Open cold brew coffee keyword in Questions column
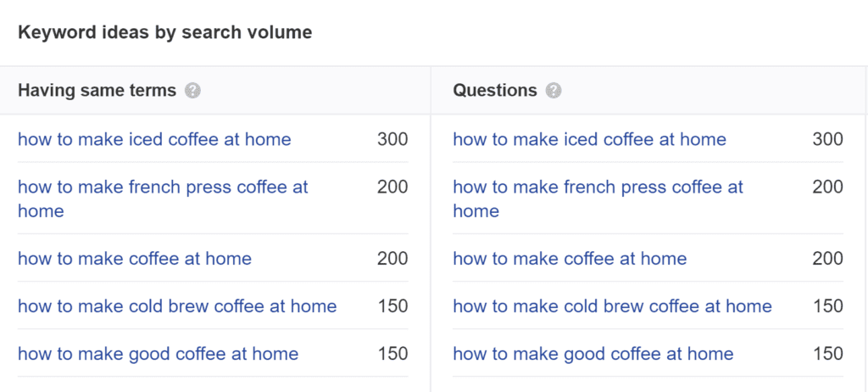868x392 pixels. tap(612, 306)
